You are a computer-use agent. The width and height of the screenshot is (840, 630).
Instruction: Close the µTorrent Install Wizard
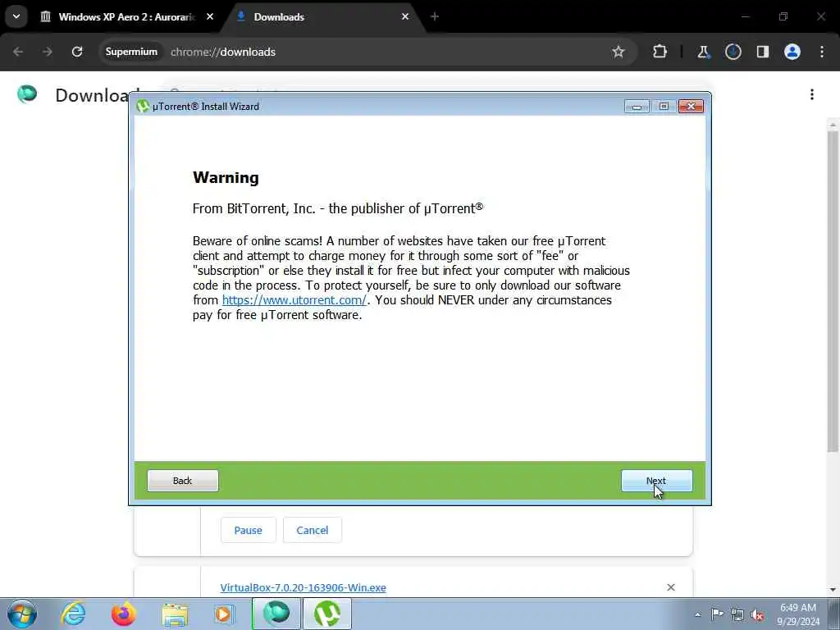pyautogui.click(x=691, y=106)
